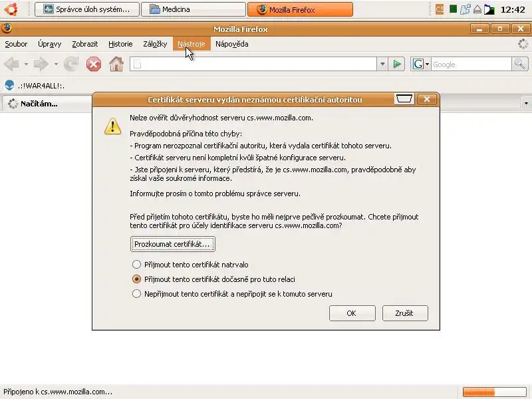
Task: Expand the back button history arrow
Action: click(x=26, y=64)
